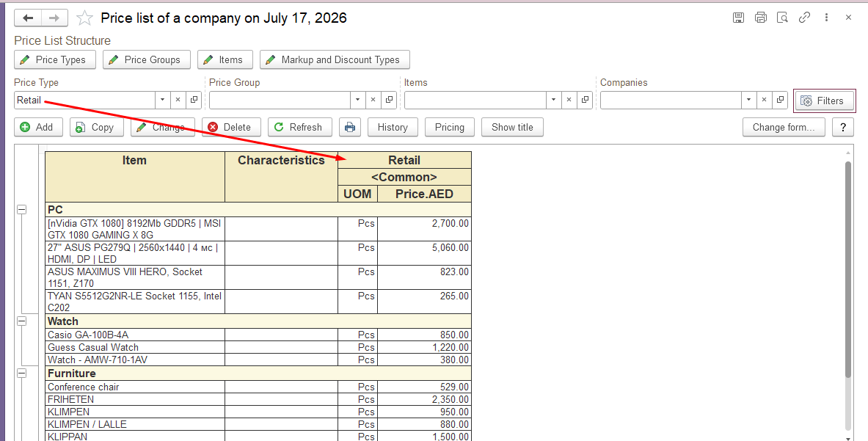Focus the Companies input field
Image resolution: width=868 pixels, height=441 pixels.
pyautogui.click(x=671, y=100)
